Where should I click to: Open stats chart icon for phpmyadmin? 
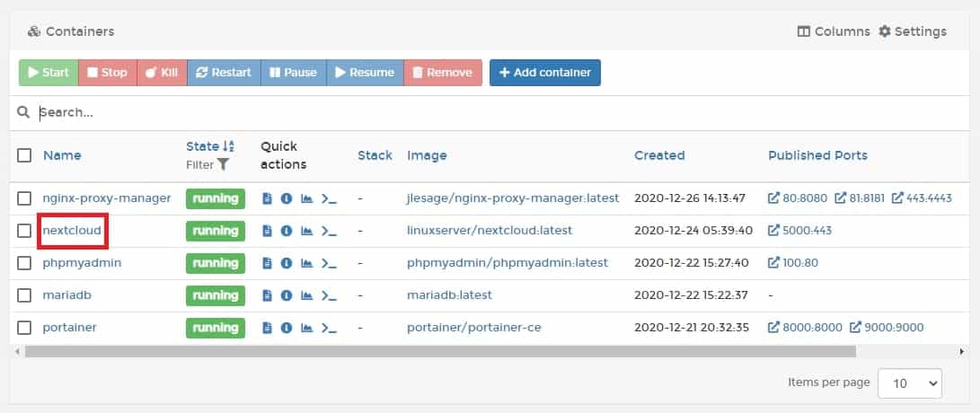[x=306, y=263]
